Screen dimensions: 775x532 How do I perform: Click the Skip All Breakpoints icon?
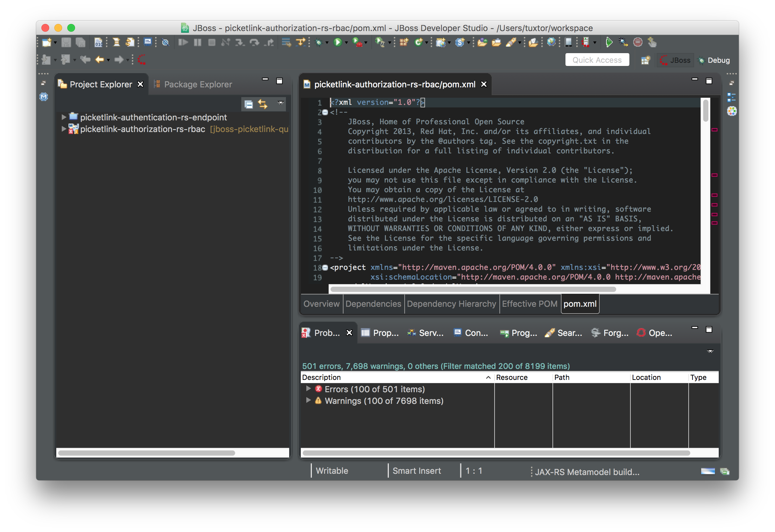tap(165, 42)
